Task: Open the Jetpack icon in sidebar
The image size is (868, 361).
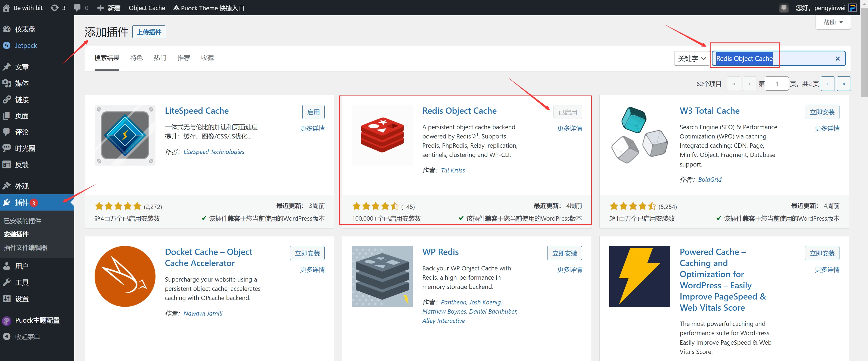Action: point(7,45)
